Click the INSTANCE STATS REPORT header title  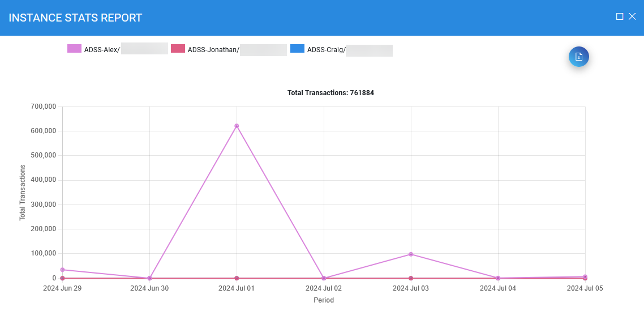point(75,18)
